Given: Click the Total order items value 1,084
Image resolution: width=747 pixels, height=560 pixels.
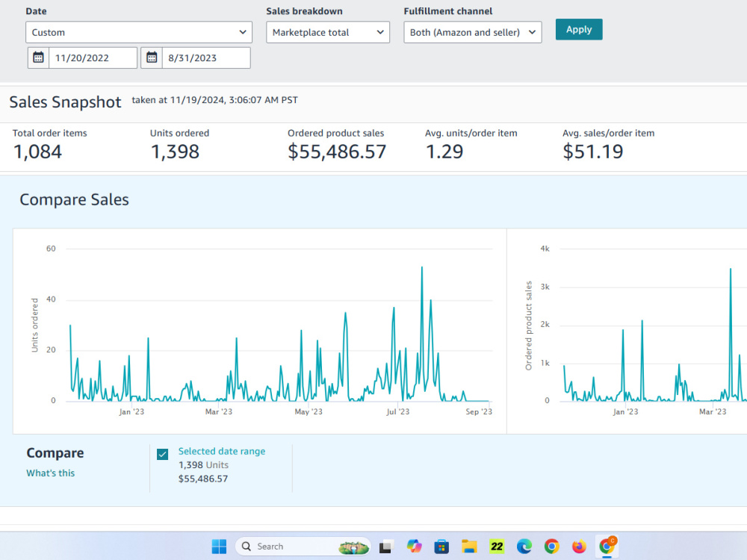Looking at the screenshot, I should [37, 152].
